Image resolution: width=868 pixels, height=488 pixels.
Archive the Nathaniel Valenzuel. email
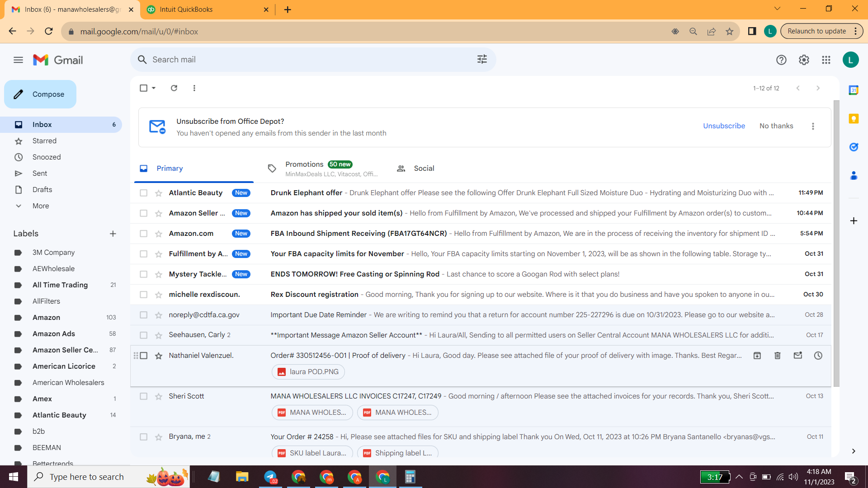pos(757,356)
